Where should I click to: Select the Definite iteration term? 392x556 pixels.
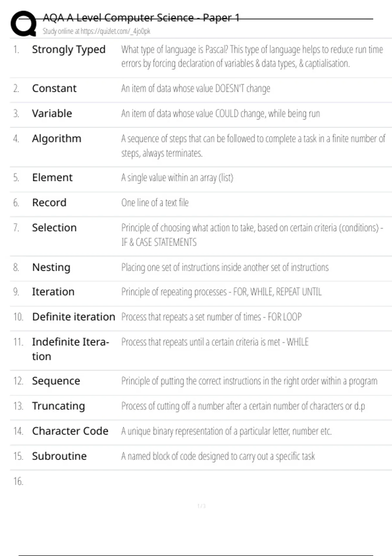coord(73,317)
